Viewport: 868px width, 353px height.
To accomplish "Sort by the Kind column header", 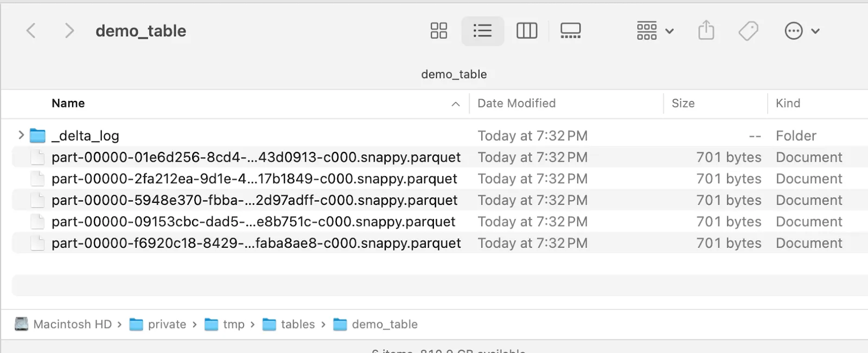I will pos(788,104).
